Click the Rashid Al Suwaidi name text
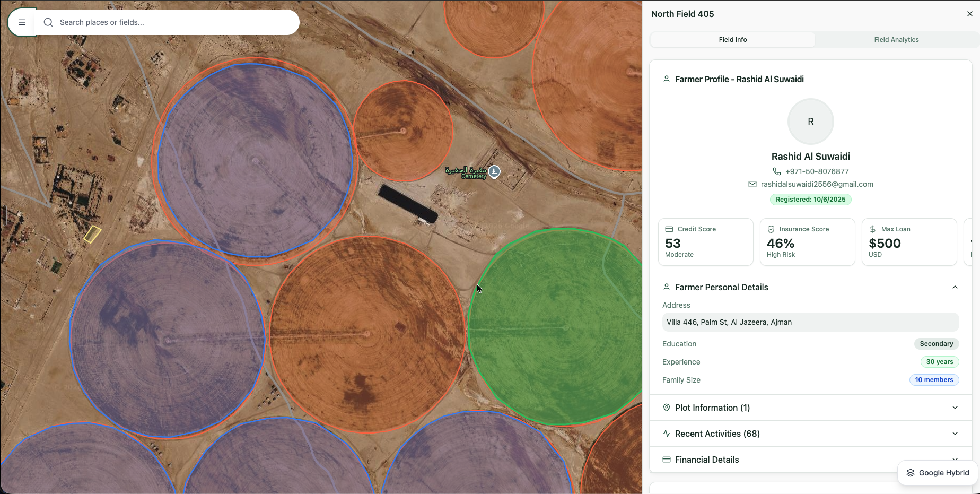 [x=810, y=157]
